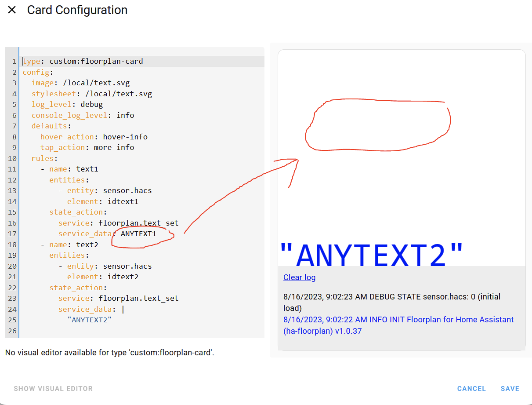Image resolution: width=532 pixels, height=405 pixels.
Task: Click the CANCEL button
Action: (x=471, y=388)
